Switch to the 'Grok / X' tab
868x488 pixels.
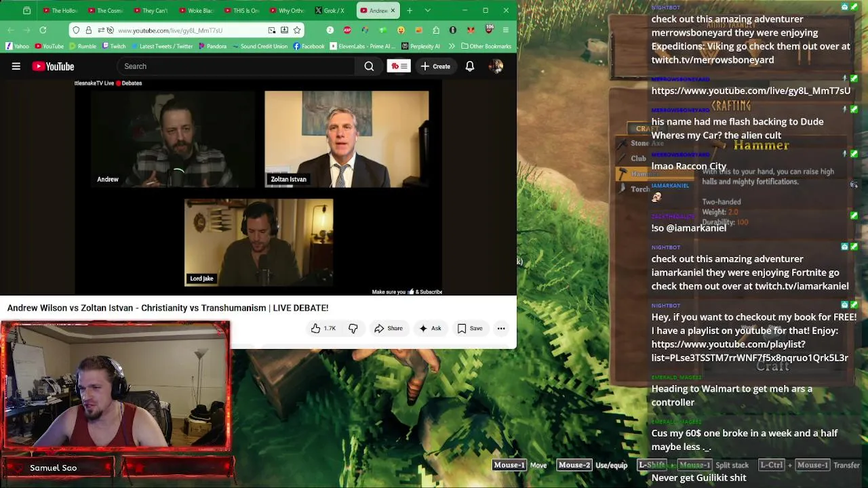(x=332, y=11)
